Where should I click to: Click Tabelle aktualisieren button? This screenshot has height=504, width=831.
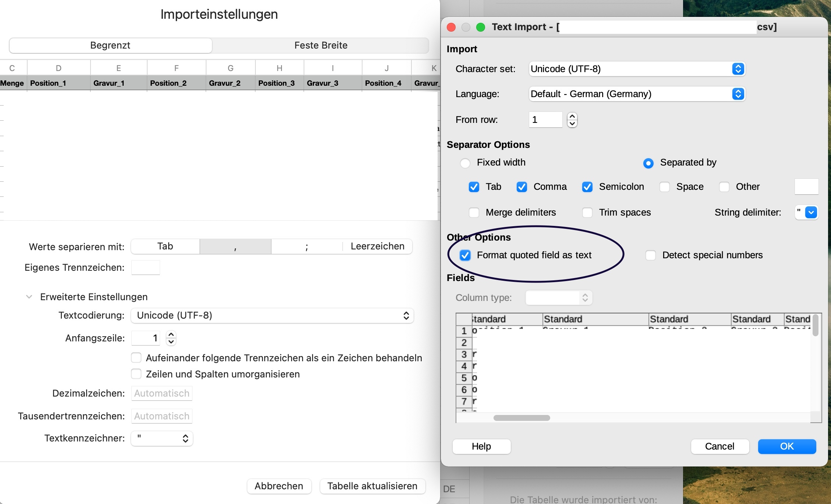click(372, 486)
